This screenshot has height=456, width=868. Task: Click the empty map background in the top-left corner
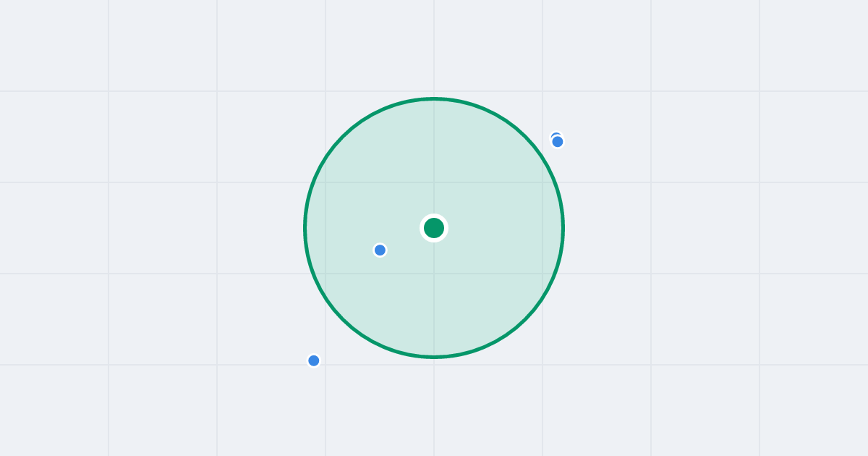(x=51, y=43)
